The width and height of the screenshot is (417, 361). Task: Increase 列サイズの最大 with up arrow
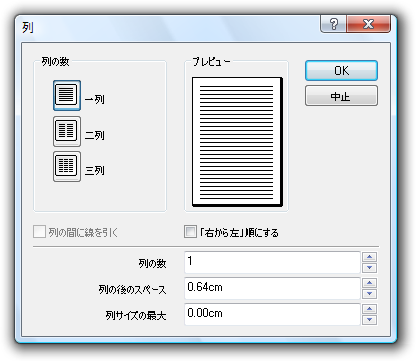369,309
